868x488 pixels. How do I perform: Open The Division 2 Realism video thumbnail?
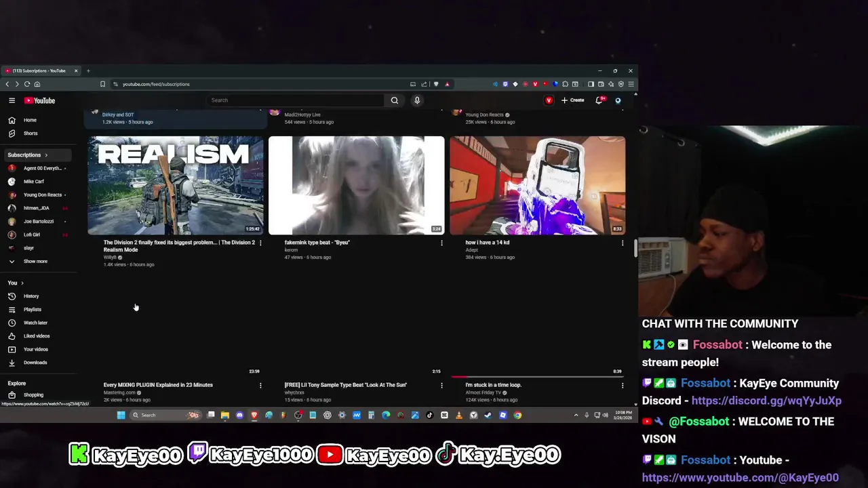176,185
